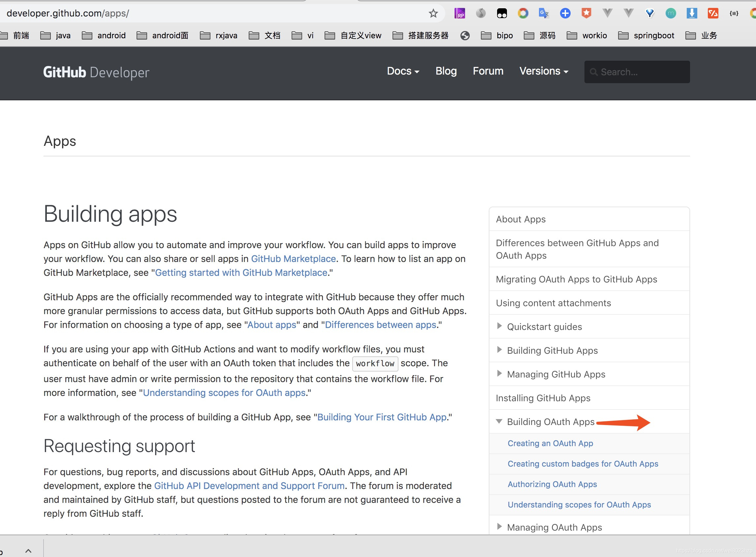756x557 pixels.
Task: Expand the Building GitHub Apps section
Action: (x=499, y=350)
